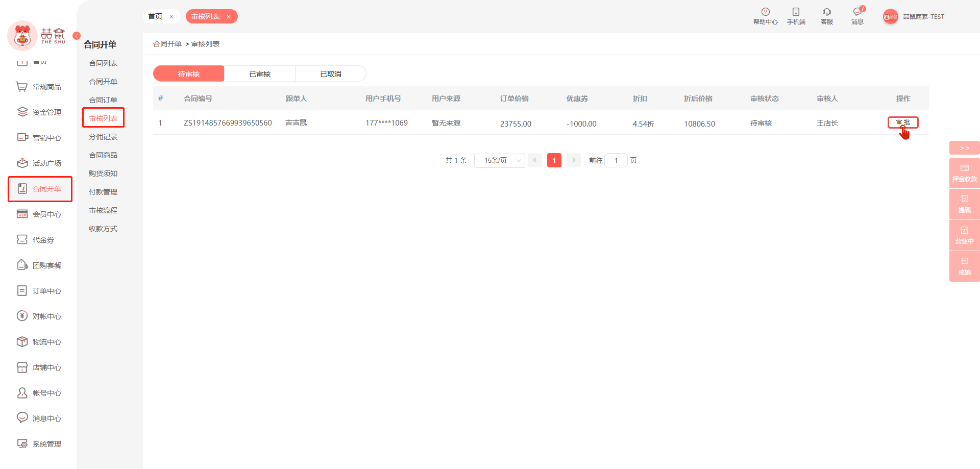Select page 1 in the pagination
Screen dimensions: 980x469
pos(554,160)
